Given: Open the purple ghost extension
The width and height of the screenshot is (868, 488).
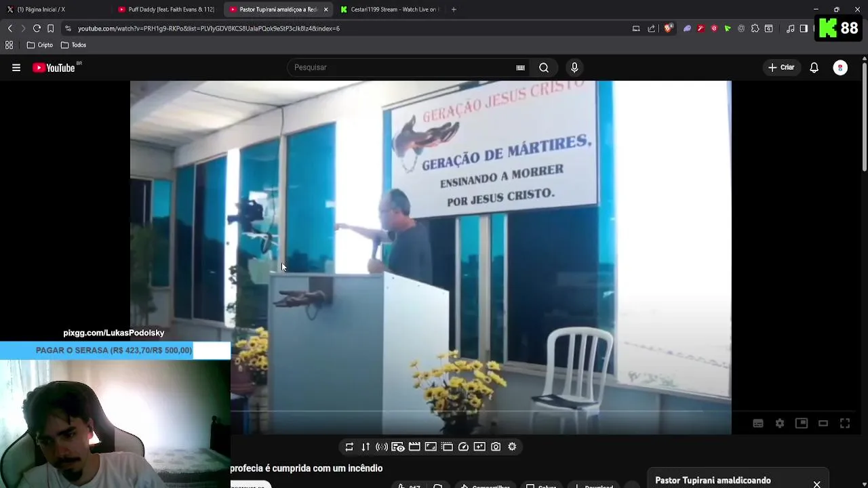Looking at the screenshot, I should (687, 28).
